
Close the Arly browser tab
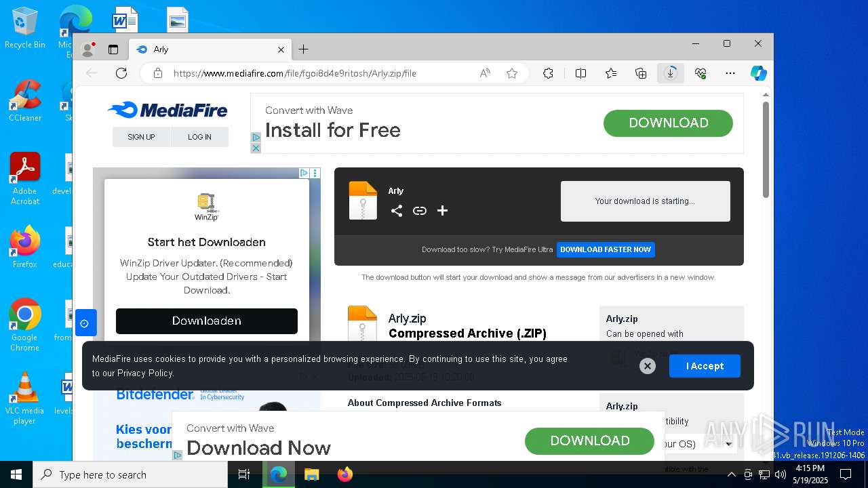coord(281,49)
